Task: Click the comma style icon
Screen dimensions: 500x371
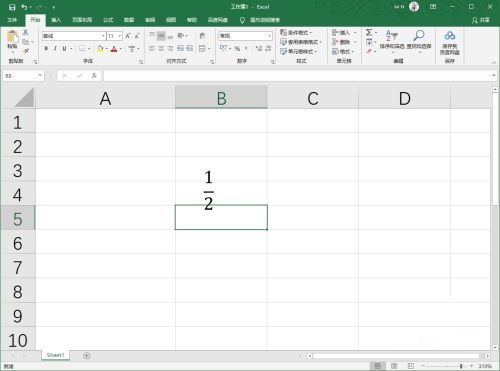Action: coord(246,49)
